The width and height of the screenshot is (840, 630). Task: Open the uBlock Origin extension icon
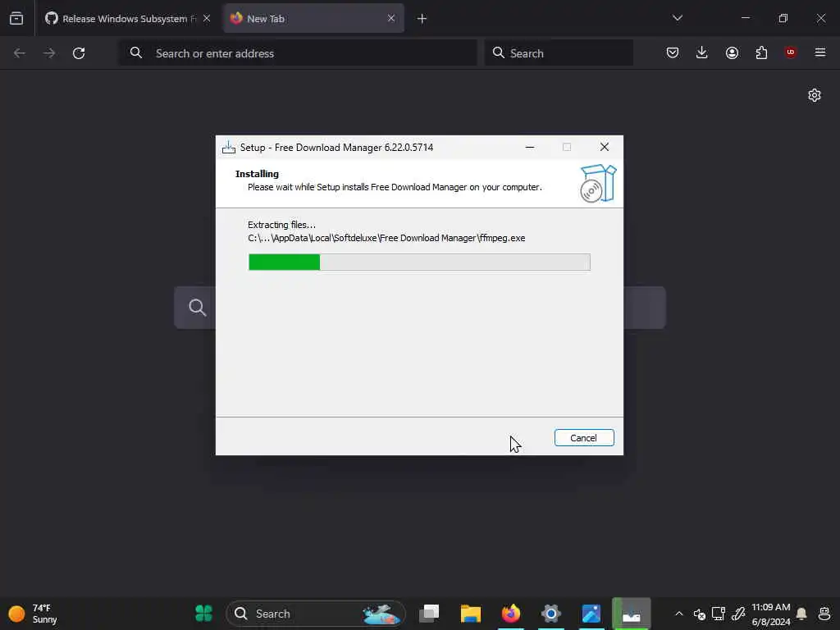click(791, 52)
